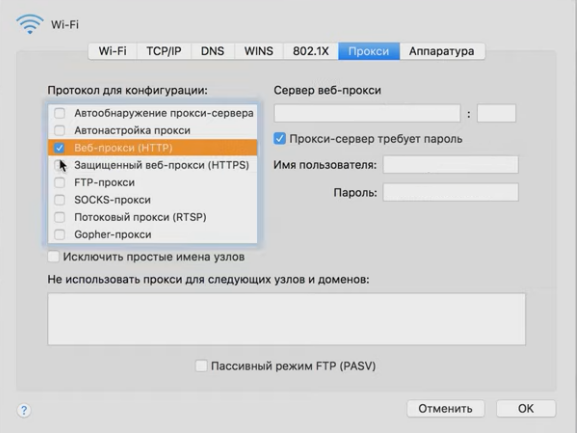
Task: Open the DNS tab
Action: (213, 51)
